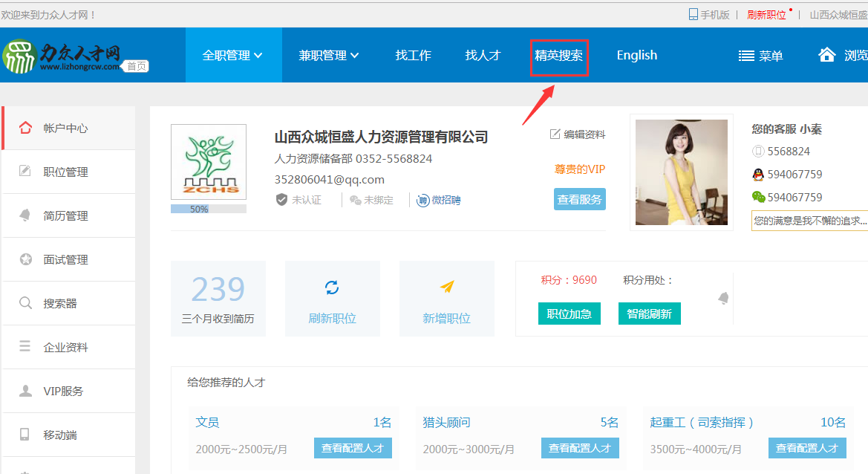This screenshot has width=868, height=474.
Task: Select 搜索器 in the sidebar
Action: (68, 303)
